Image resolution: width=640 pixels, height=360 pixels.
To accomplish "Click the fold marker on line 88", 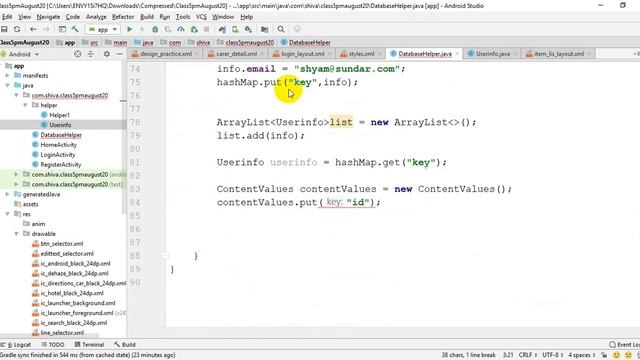I will (165, 256).
